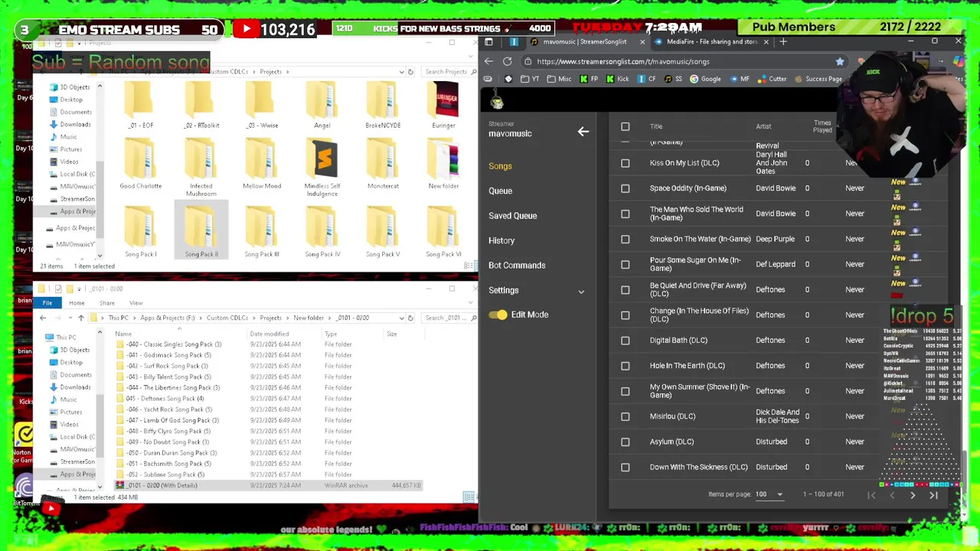Open the MF MediaFire bookmark
The image size is (980, 551).
(740, 79)
